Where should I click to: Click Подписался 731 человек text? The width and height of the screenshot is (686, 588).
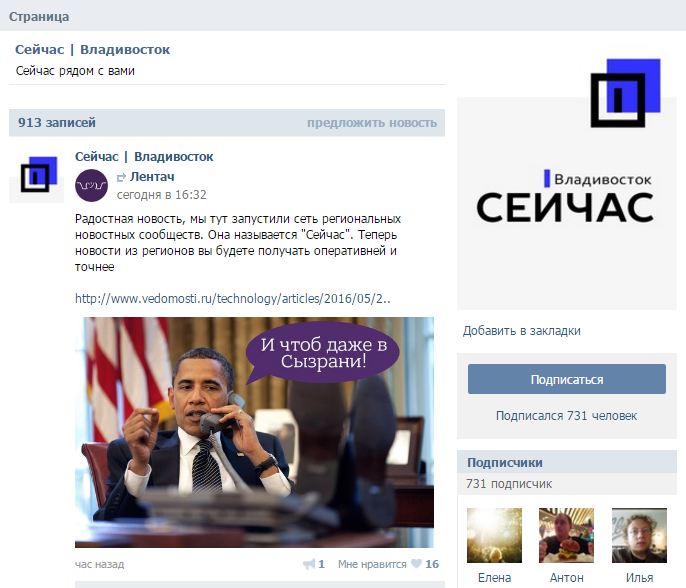[x=567, y=416]
